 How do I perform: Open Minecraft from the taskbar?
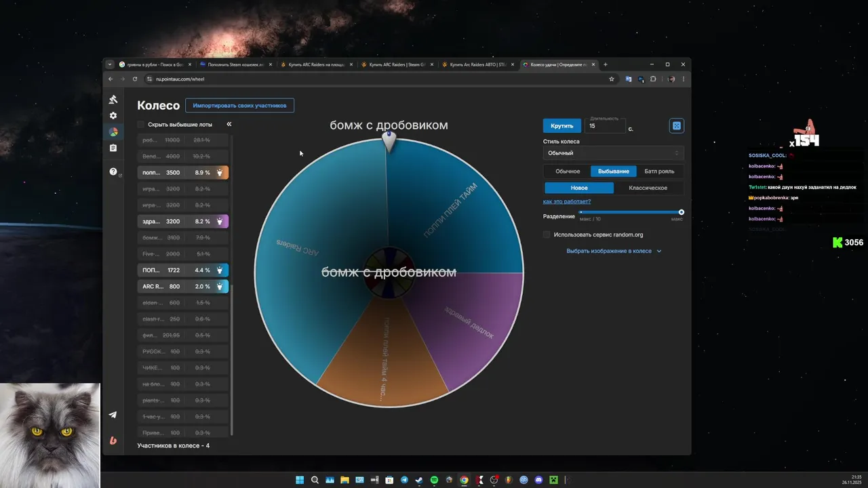click(553, 480)
